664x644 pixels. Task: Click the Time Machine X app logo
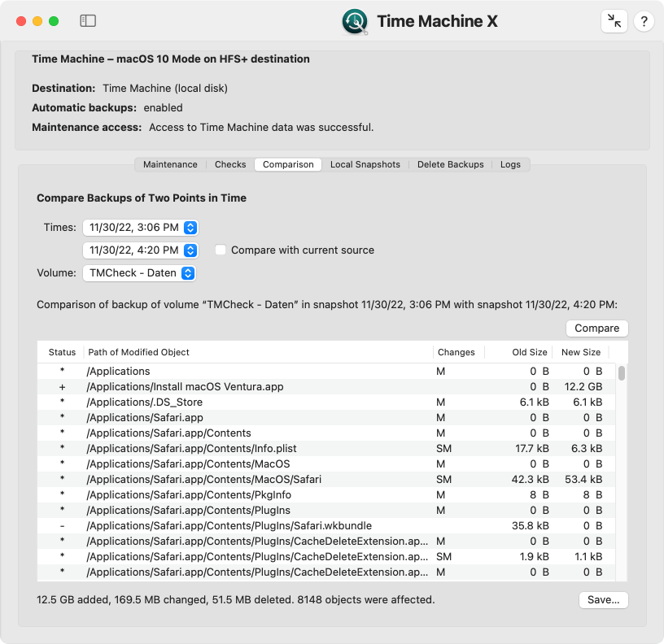click(355, 21)
